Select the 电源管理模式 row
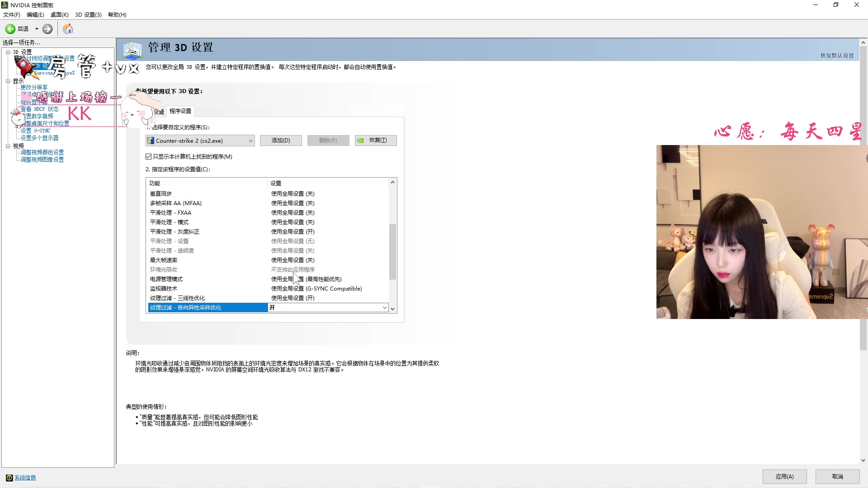This screenshot has width=868, height=488. [x=268, y=279]
